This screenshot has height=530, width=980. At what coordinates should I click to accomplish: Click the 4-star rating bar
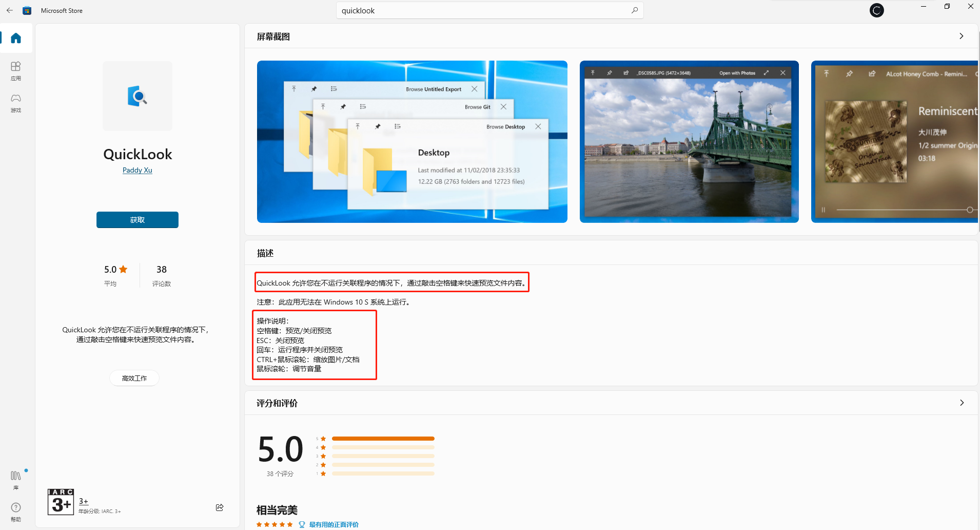[x=383, y=447]
